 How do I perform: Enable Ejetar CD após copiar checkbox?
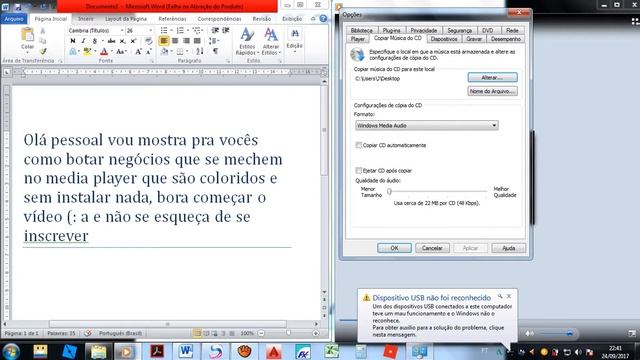point(358,170)
